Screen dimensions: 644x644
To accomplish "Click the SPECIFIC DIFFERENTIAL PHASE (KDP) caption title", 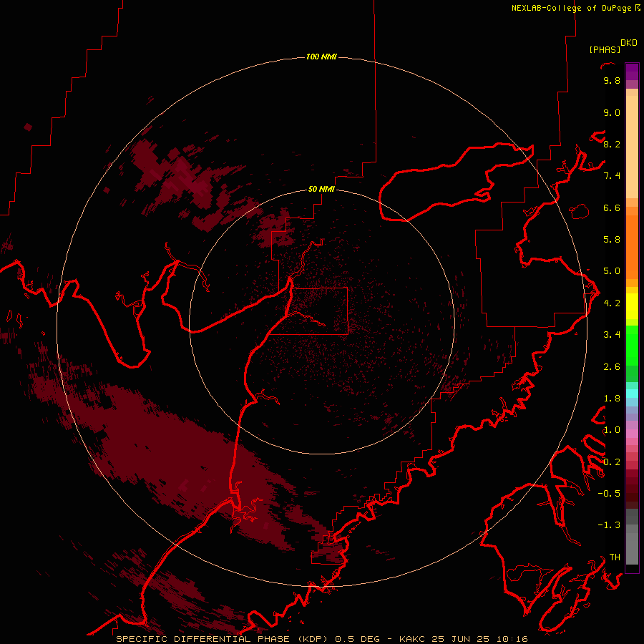I will (x=223, y=639).
